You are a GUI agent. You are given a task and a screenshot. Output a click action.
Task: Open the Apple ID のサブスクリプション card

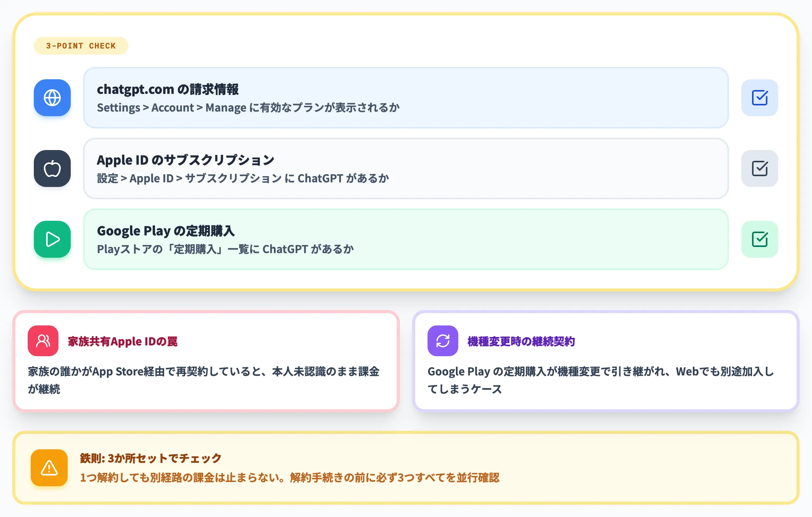point(406,168)
